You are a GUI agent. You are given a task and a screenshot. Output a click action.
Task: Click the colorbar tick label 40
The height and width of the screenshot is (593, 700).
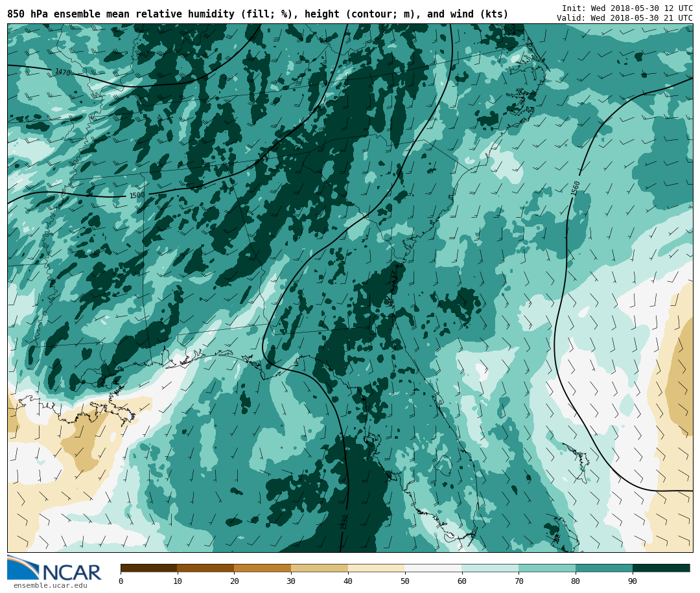click(348, 581)
